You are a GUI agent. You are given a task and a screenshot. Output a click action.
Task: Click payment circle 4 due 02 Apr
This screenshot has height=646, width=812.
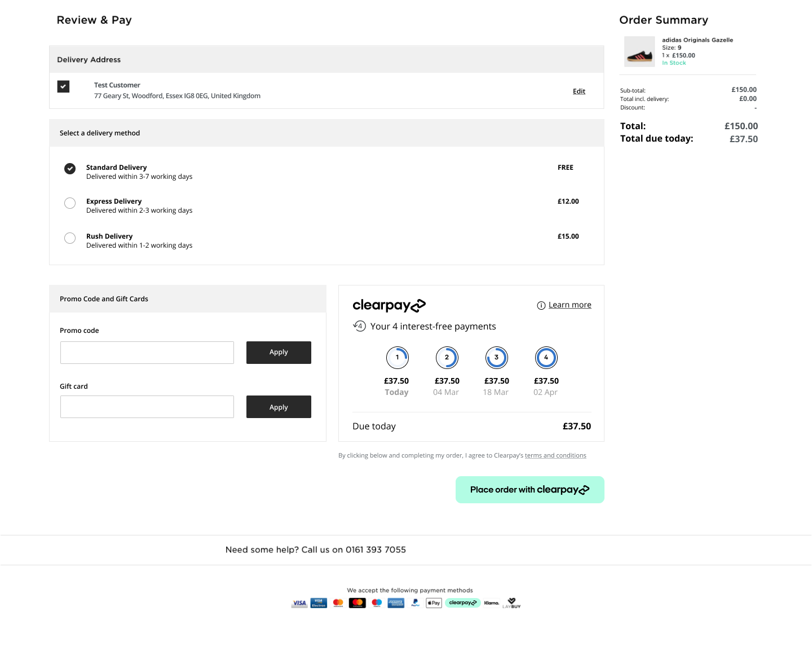tap(546, 358)
